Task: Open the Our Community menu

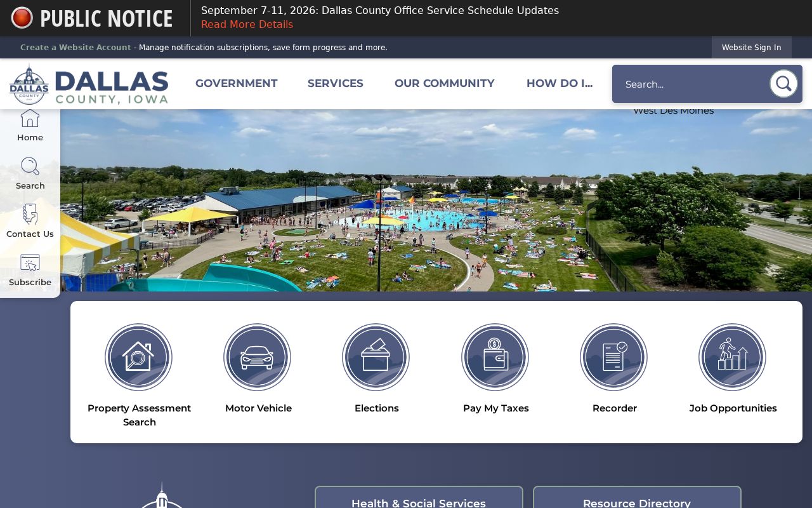Action: [445, 83]
